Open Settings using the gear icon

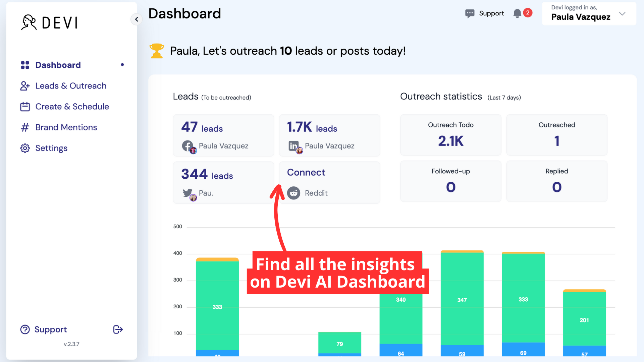click(x=25, y=148)
